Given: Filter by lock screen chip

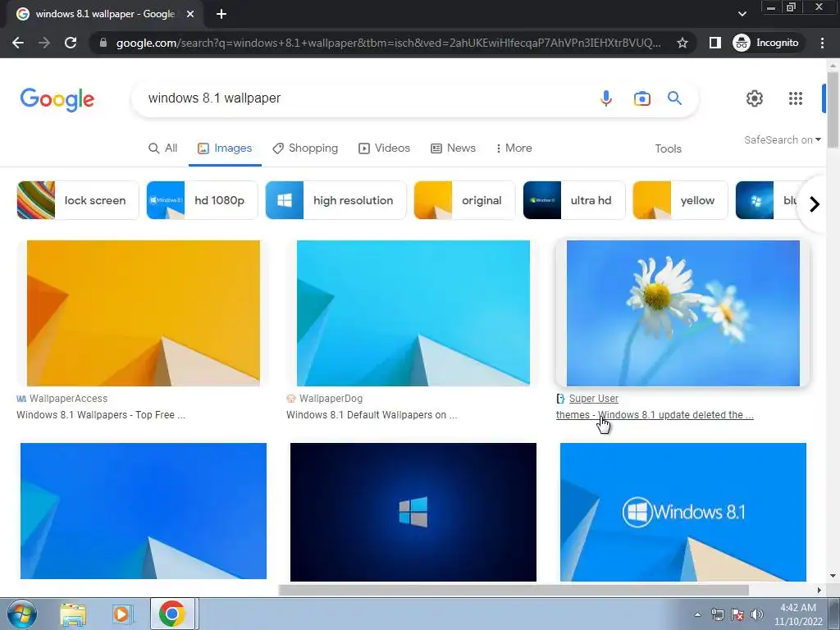Looking at the screenshot, I should click(78, 200).
